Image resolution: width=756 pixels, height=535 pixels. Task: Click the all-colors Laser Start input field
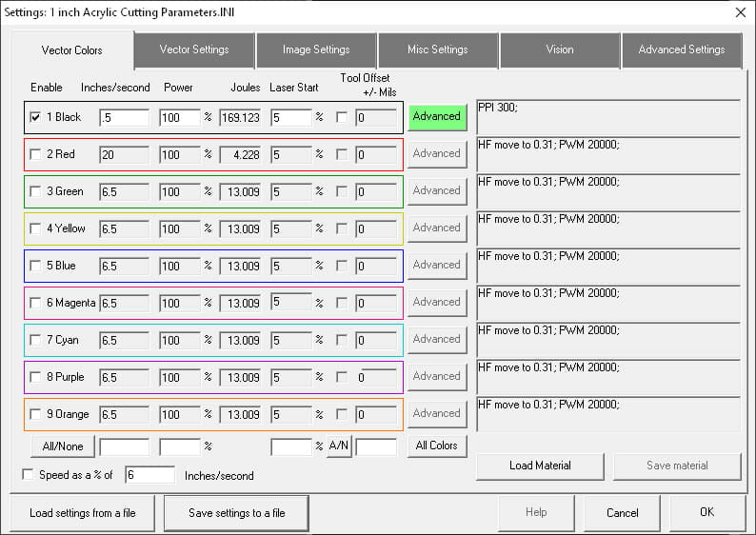[291, 446]
